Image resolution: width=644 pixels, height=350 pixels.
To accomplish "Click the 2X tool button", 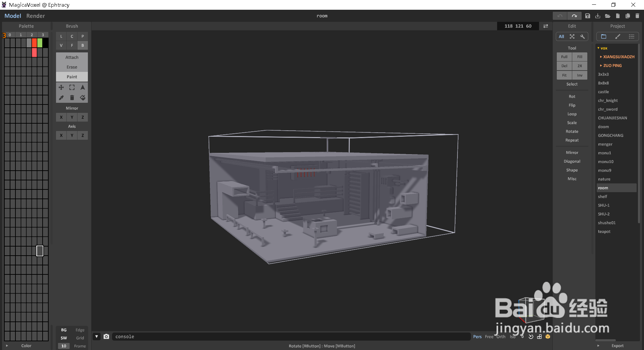I will (x=580, y=66).
